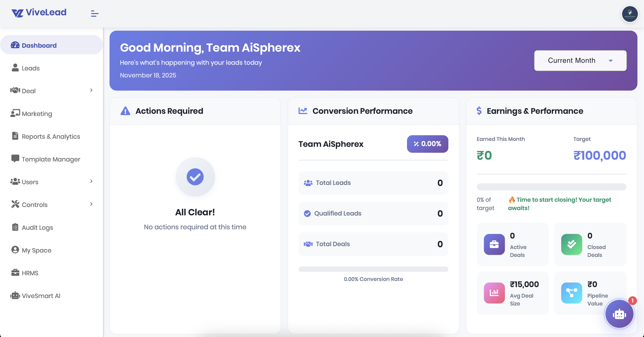Click the Avg Deal Size chart icon
Image resolution: width=644 pixels, height=337 pixels.
[494, 293]
